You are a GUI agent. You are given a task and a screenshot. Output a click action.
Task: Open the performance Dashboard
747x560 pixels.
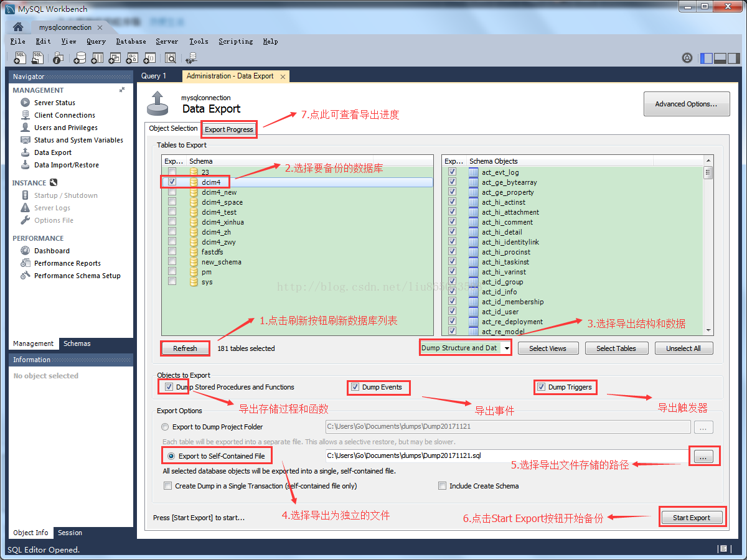(52, 251)
